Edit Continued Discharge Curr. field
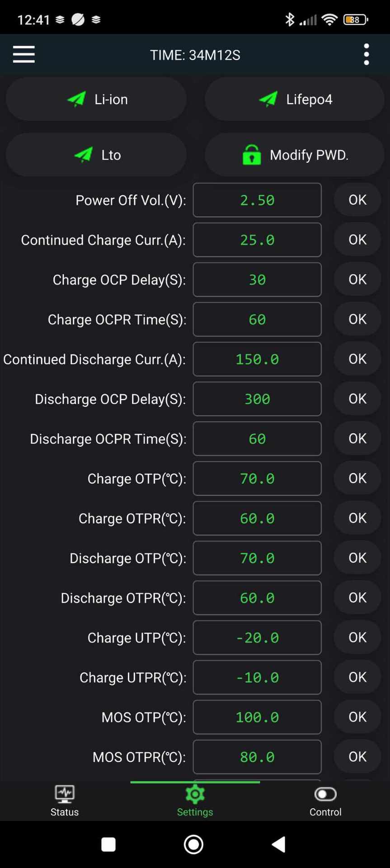 (x=257, y=359)
